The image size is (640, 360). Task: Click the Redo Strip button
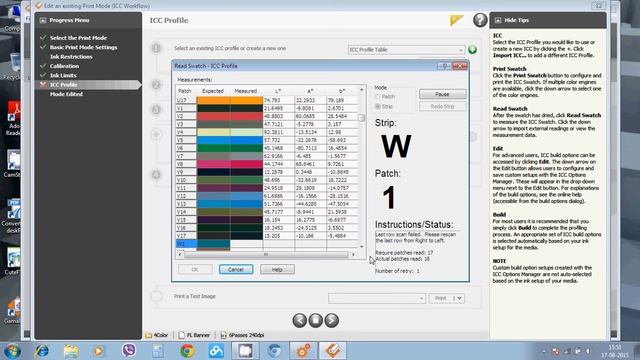442,107
